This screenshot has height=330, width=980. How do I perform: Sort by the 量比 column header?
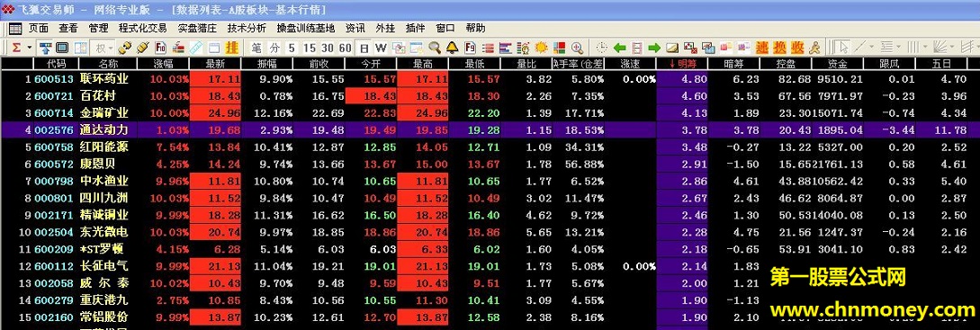[526, 64]
